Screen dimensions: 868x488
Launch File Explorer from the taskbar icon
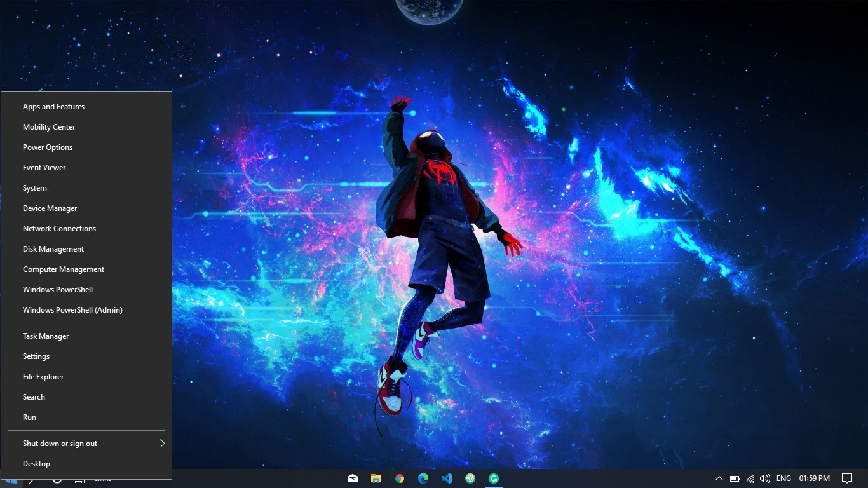click(x=376, y=478)
